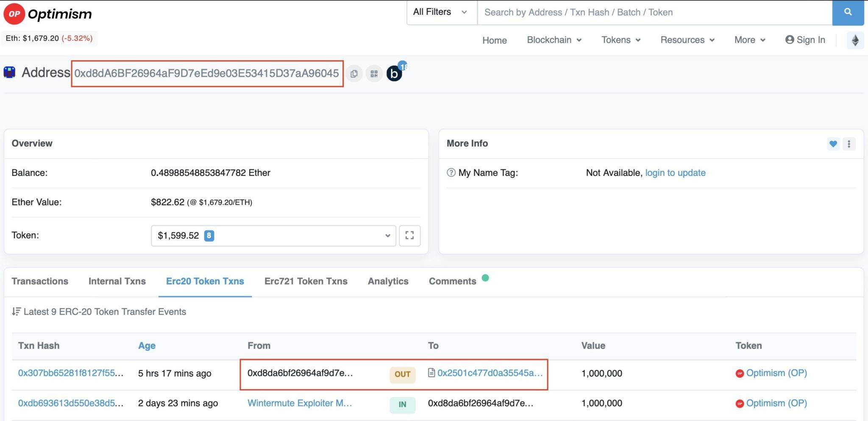Click the full address 0xd8dA6BF2...96045 text
Image resolution: width=868 pixels, height=421 pixels.
point(206,73)
